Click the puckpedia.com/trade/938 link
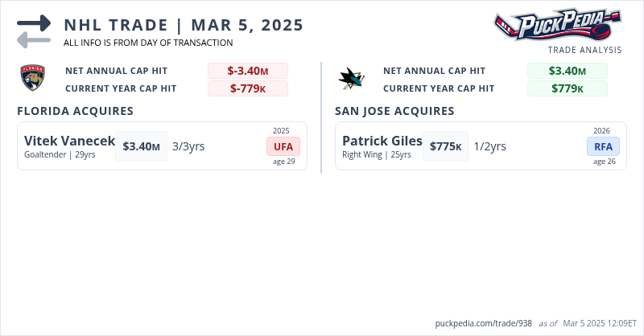 [x=483, y=323]
